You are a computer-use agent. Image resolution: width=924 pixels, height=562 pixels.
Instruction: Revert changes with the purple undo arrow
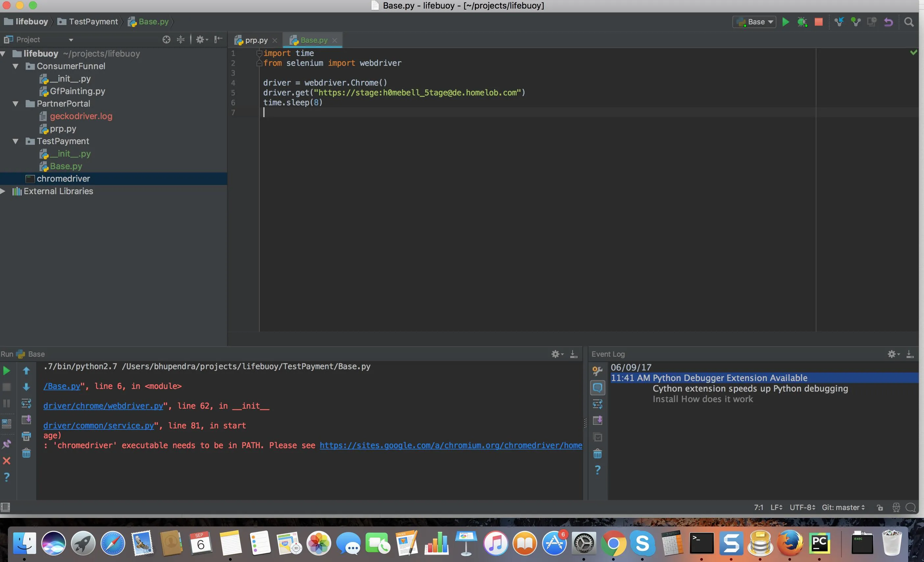tap(888, 22)
